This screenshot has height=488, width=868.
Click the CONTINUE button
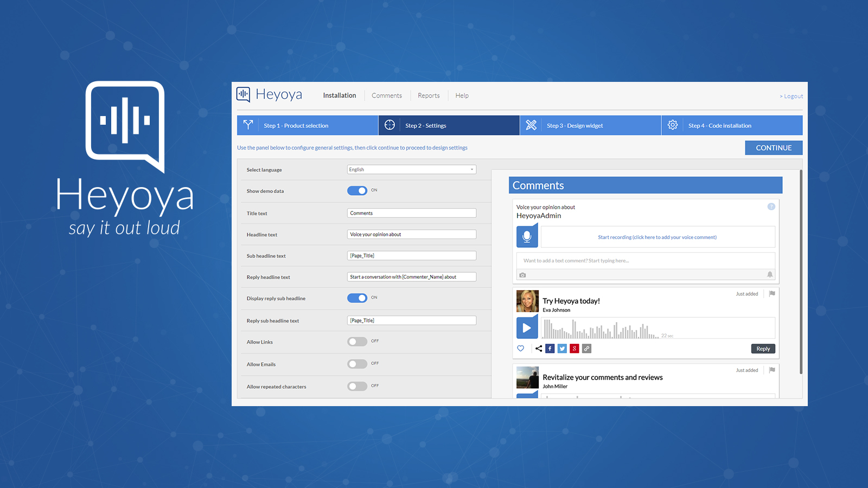pyautogui.click(x=774, y=148)
